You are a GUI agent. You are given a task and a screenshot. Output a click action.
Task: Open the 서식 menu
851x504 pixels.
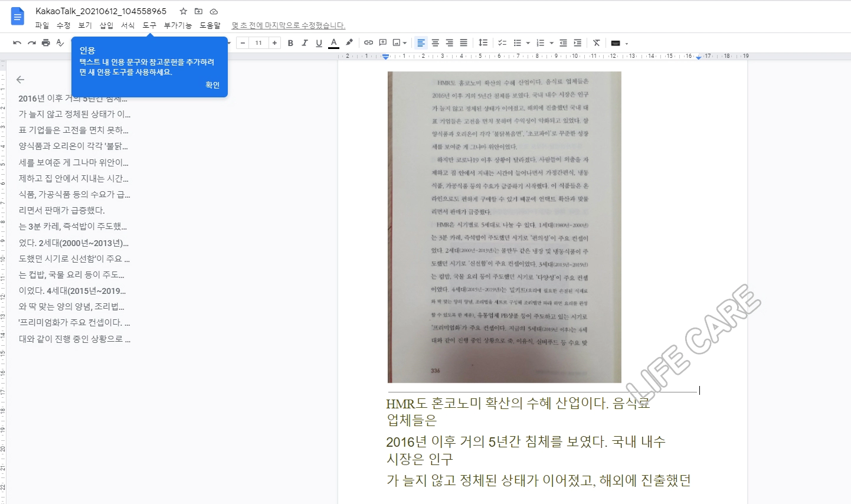coord(127,25)
